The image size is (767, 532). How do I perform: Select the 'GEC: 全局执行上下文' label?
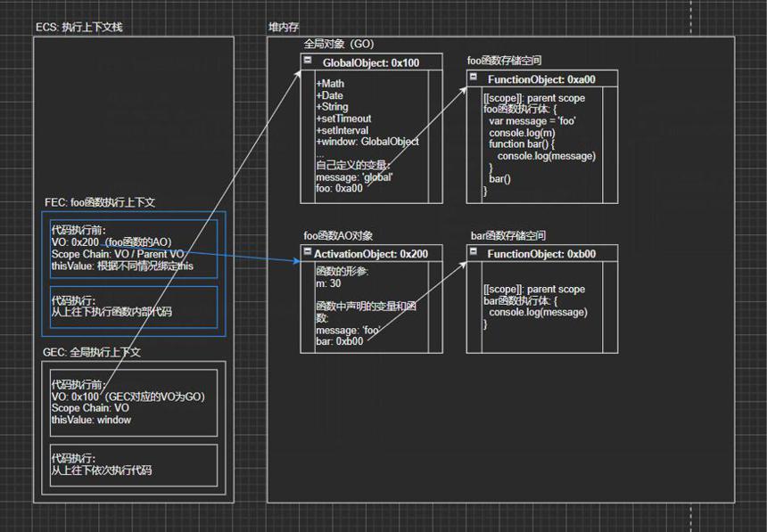[92, 352]
